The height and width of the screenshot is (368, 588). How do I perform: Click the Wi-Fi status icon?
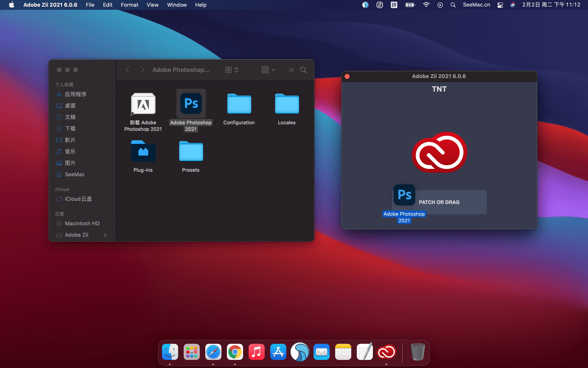coord(426,5)
